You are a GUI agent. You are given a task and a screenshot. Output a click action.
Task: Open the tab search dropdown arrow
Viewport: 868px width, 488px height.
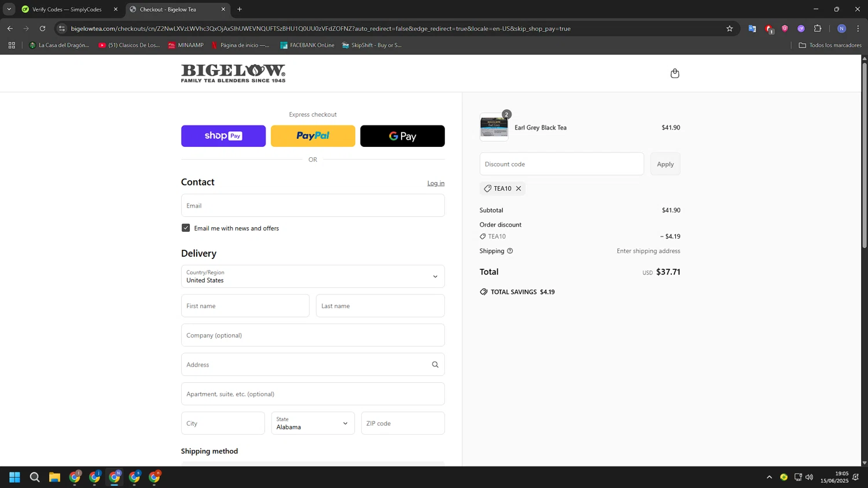click(x=9, y=9)
